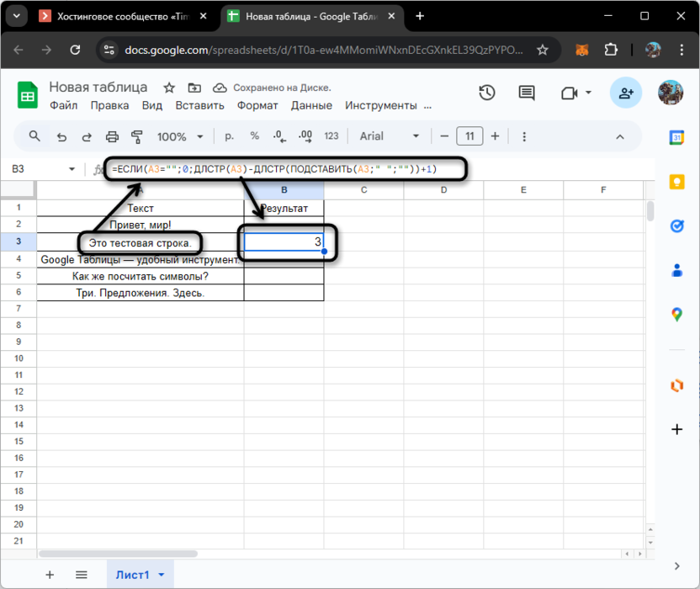Add a new sheet plus button
Screen dimensions: 700x589
coord(50,575)
